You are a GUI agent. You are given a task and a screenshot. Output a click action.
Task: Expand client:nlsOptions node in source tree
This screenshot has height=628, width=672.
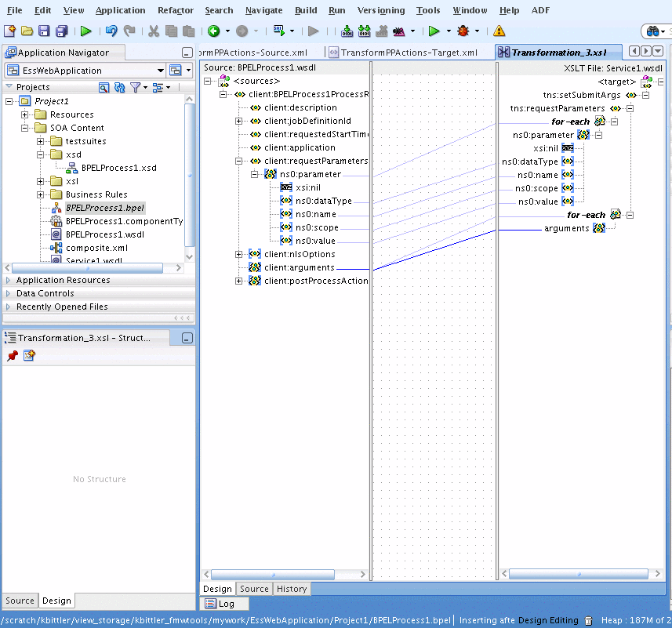pyautogui.click(x=238, y=254)
